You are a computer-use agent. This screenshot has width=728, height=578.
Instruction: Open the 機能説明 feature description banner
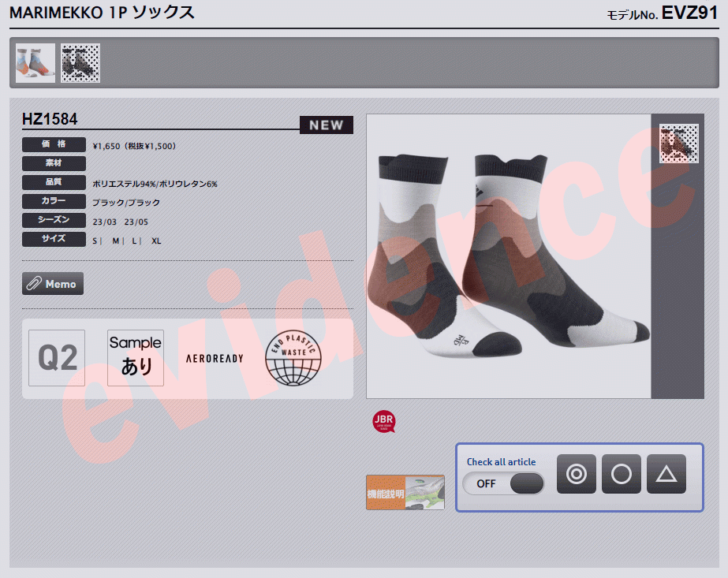(x=405, y=492)
